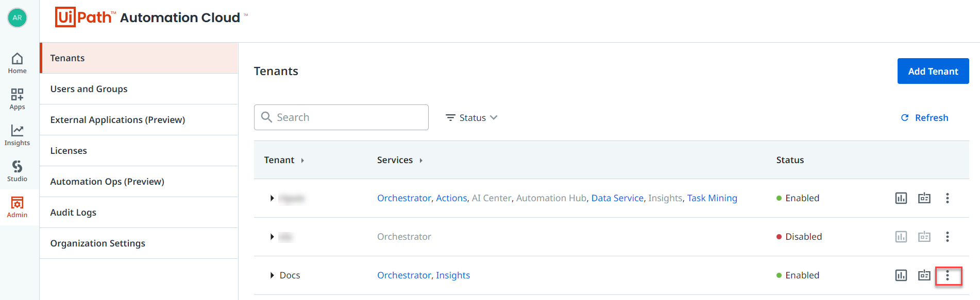
Task: Open External Applications (Preview)
Action: pyautogui.click(x=139, y=120)
